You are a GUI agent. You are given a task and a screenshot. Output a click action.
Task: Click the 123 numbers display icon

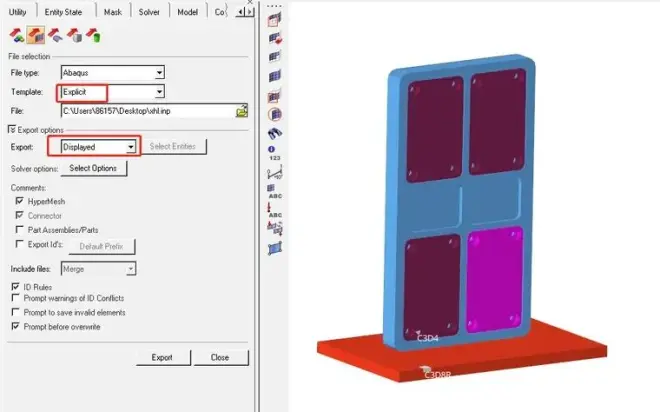click(x=274, y=152)
